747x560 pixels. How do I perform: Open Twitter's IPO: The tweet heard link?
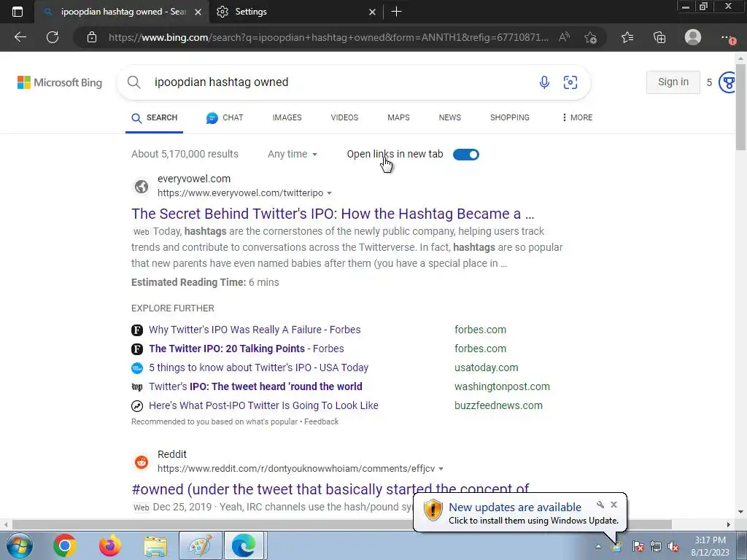point(255,386)
